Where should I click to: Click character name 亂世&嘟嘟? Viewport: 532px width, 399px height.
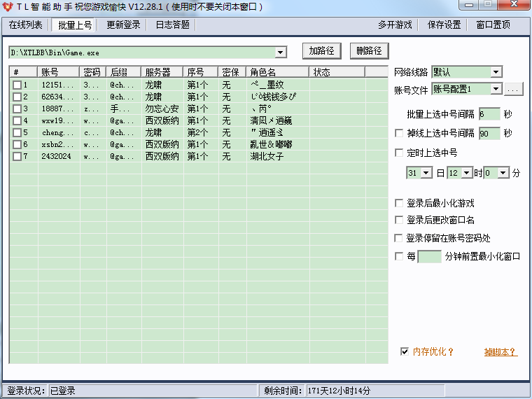[x=271, y=144]
